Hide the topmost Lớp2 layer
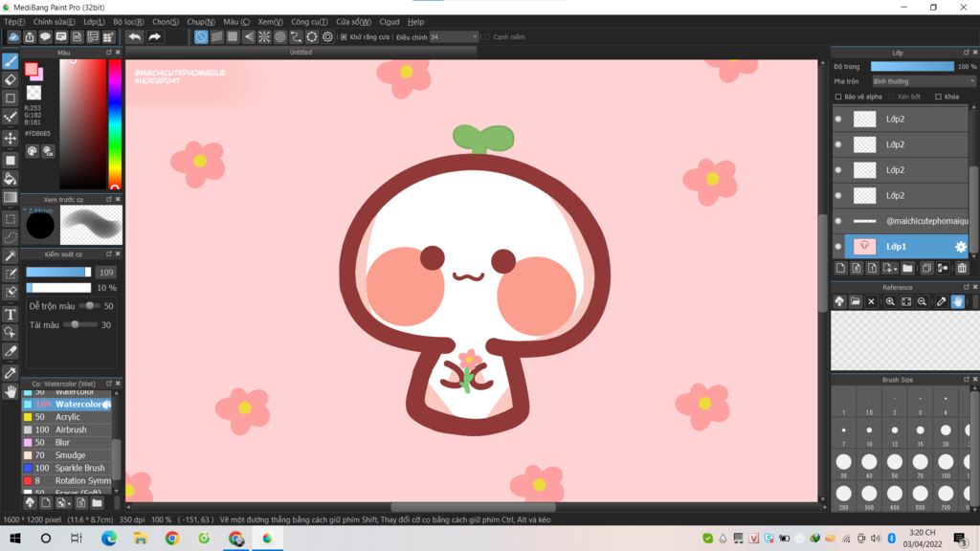This screenshot has height=551, width=980. click(x=838, y=119)
